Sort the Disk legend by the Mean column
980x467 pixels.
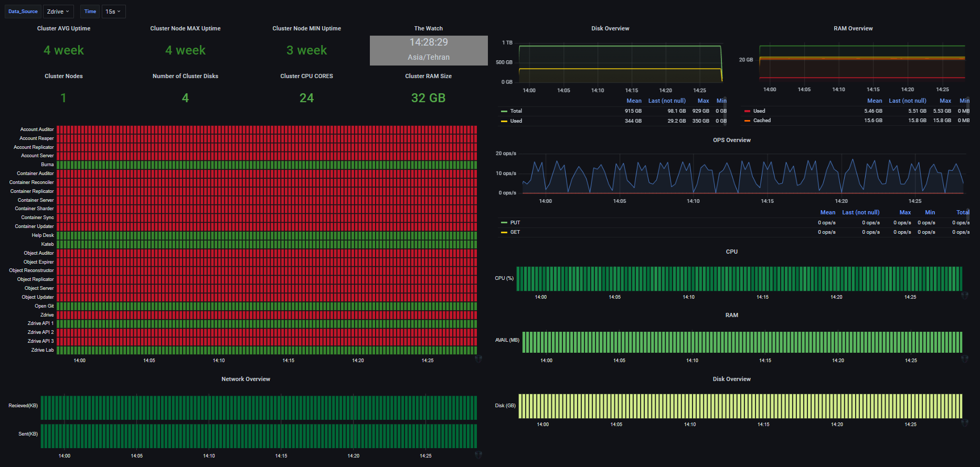pos(634,101)
